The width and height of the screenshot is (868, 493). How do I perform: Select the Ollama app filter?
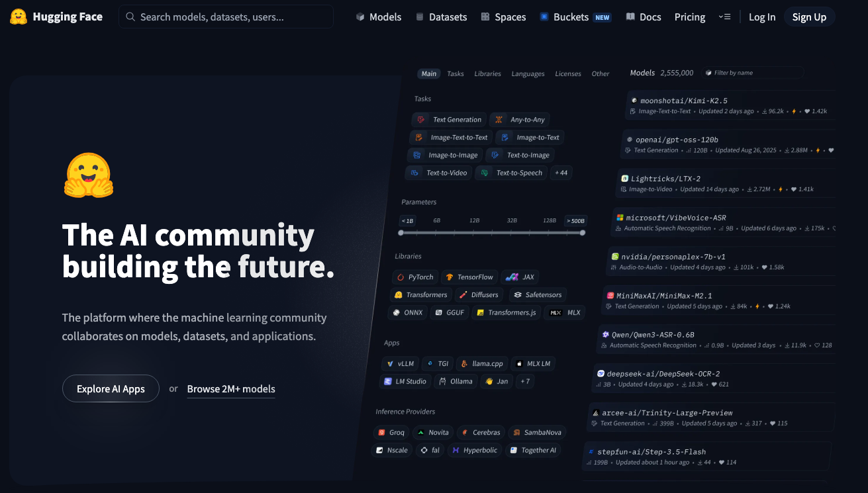(x=456, y=381)
